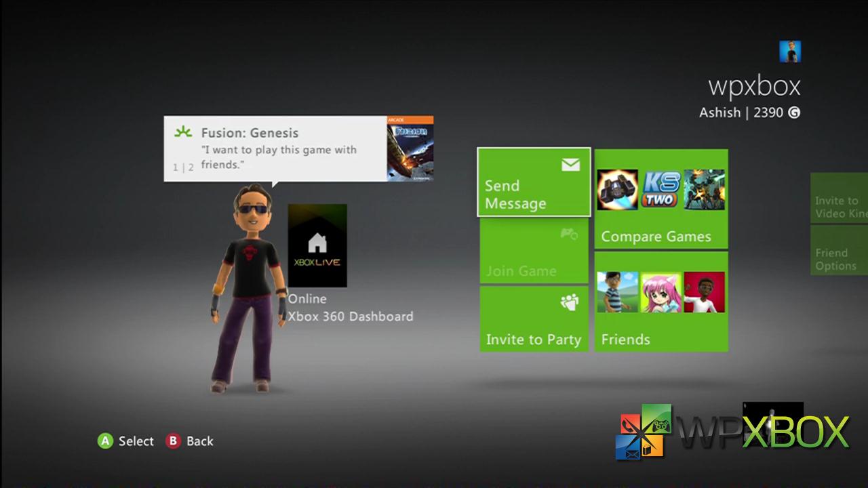Select the Invite to Video Kinect tile

tap(840, 198)
